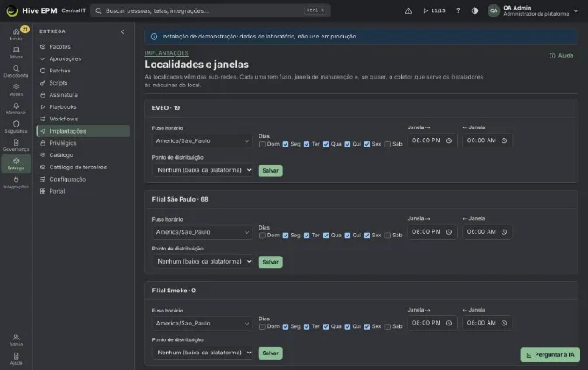588x370 pixels.
Task: Open Assinatura in Entrega menu
Action: tap(83, 95)
